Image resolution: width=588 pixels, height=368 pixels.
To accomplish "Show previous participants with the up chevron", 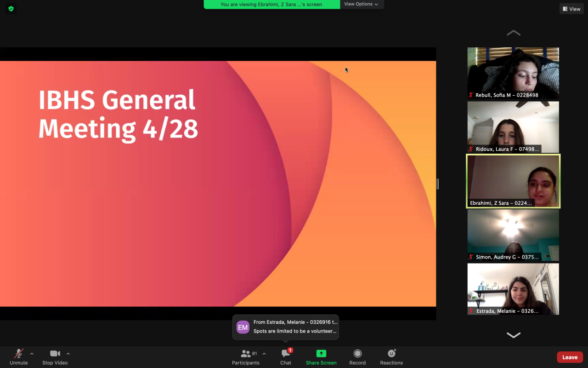I will (x=513, y=33).
